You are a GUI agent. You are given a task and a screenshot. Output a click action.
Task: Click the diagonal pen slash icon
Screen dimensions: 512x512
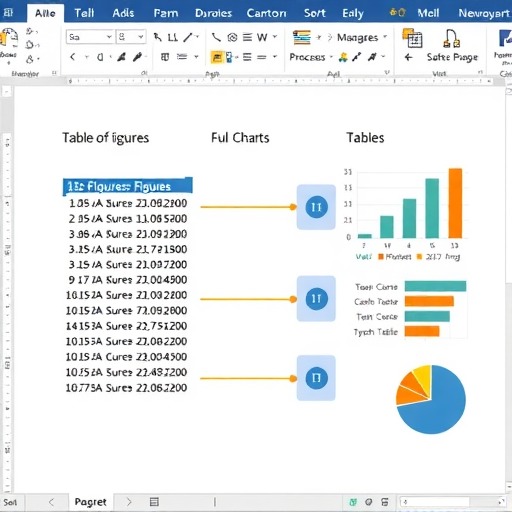(188, 37)
